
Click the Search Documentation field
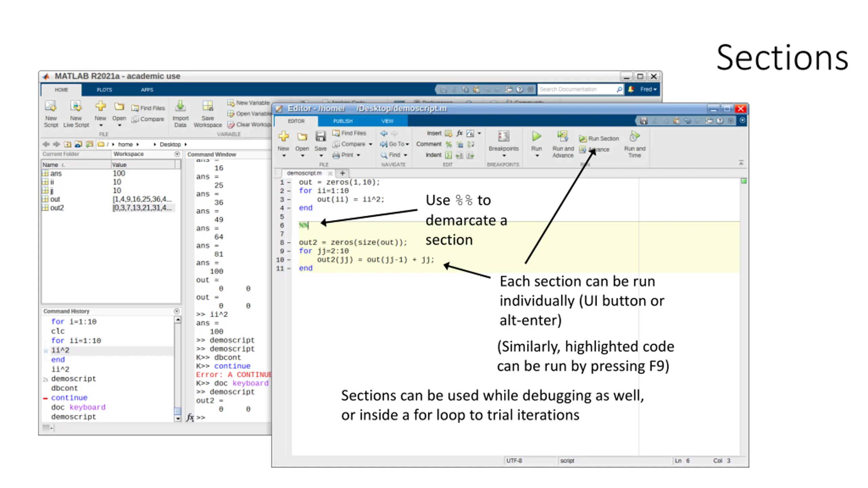point(576,89)
